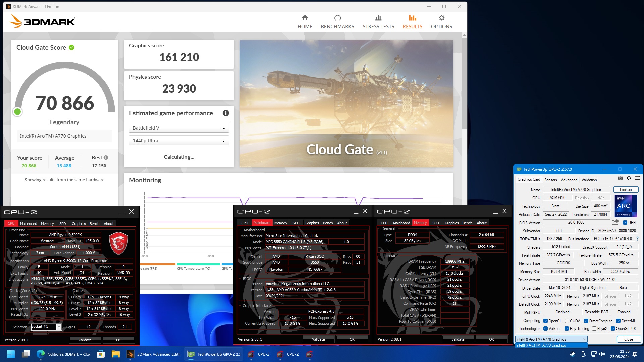Click the taskbar clock showing 21:35
The height and width of the screenshot is (362, 644).
620,354
